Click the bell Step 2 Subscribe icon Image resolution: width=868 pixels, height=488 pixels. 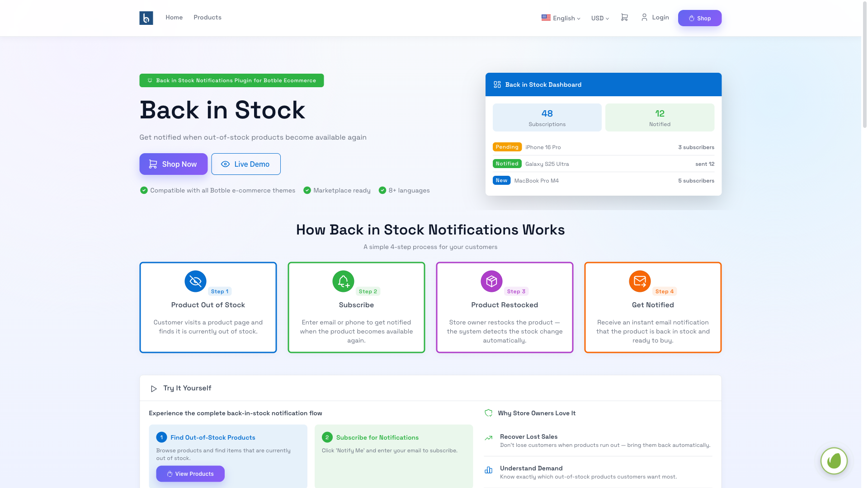(x=343, y=282)
